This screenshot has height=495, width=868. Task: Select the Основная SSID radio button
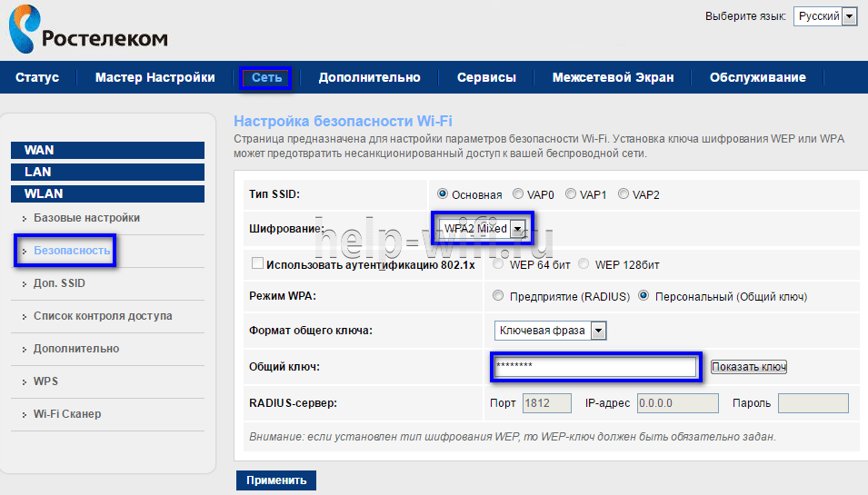[443, 194]
